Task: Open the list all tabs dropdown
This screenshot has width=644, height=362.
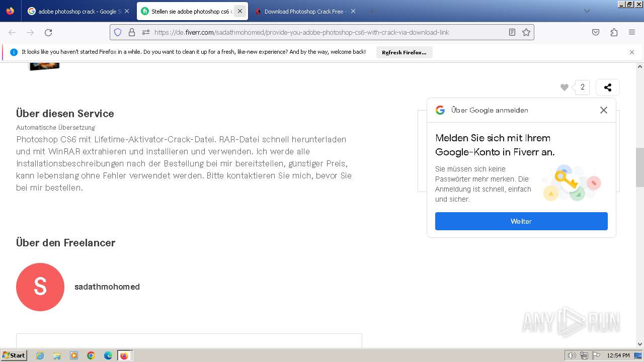Action: tap(587, 11)
